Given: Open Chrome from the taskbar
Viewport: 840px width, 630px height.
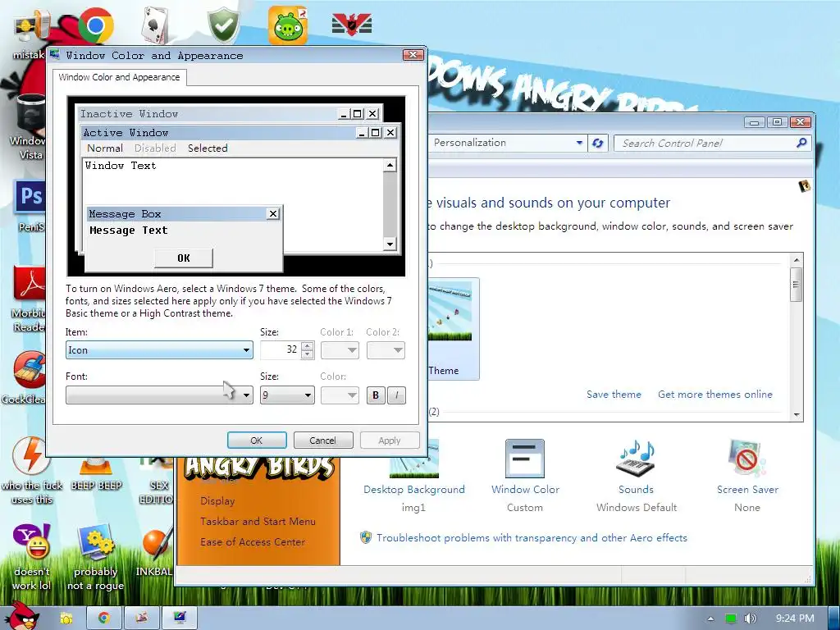Looking at the screenshot, I should pyautogui.click(x=104, y=619).
